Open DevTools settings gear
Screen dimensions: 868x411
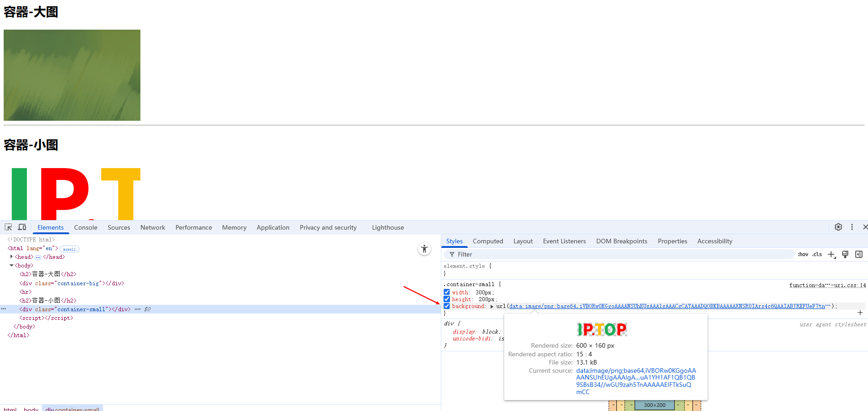click(838, 227)
